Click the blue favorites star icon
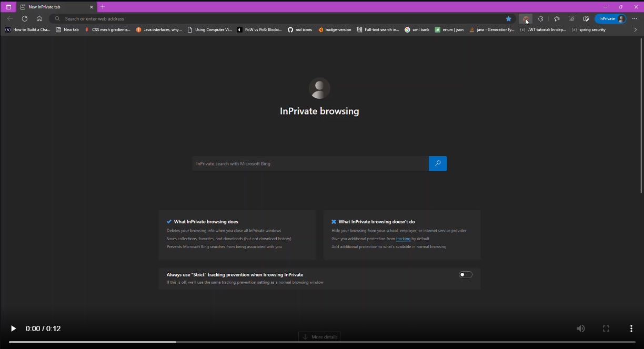644x349 pixels. 508,18
